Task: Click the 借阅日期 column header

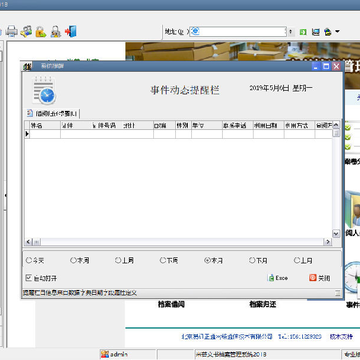Action: click(269, 125)
